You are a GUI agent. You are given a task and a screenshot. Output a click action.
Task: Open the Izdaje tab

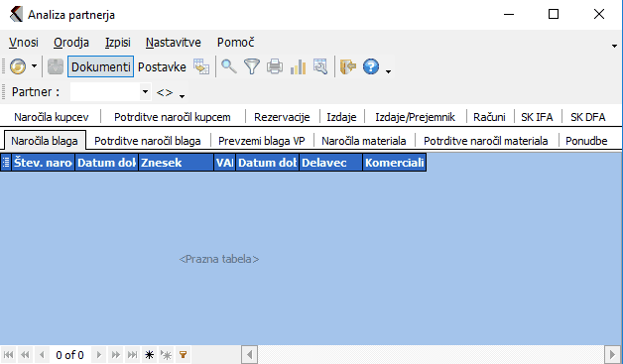tap(341, 117)
